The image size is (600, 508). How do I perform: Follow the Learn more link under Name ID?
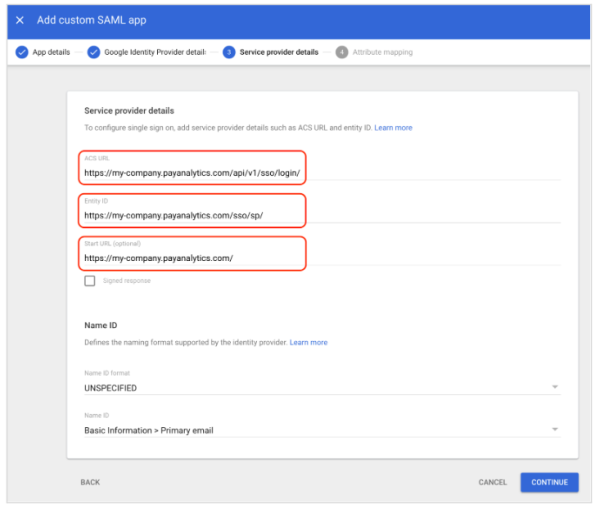coord(308,343)
